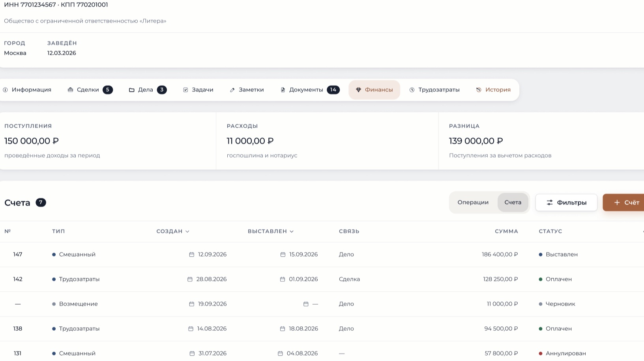The image size is (644, 361).
Task: Open invoice number 131
Action: [x=18, y=354]
